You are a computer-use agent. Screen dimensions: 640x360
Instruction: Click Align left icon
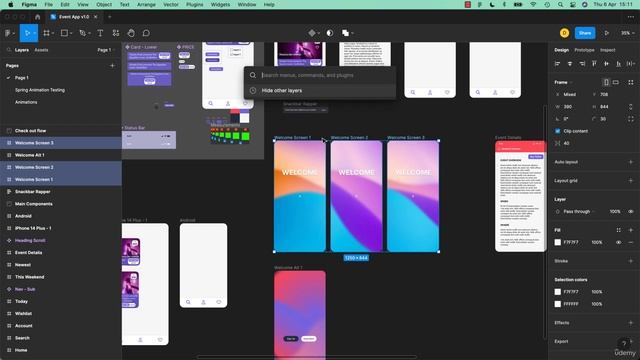(558, 64)
